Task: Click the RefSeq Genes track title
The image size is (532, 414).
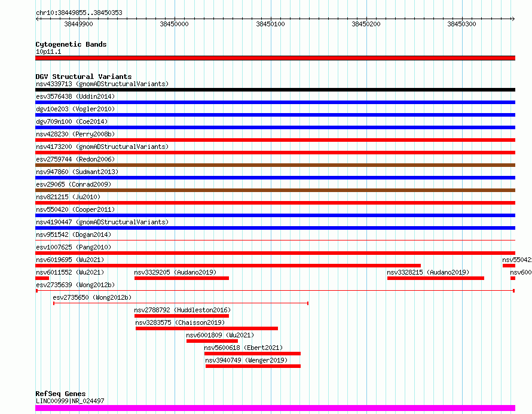Action: [x=60, y=394]
